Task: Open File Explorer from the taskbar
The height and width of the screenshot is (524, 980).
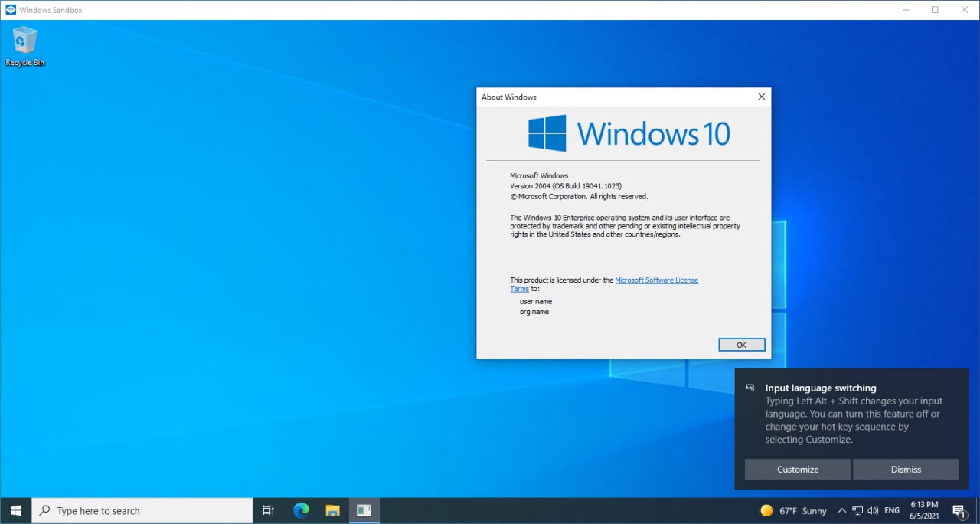Action: pyautogui.click(x=332, y=511)
